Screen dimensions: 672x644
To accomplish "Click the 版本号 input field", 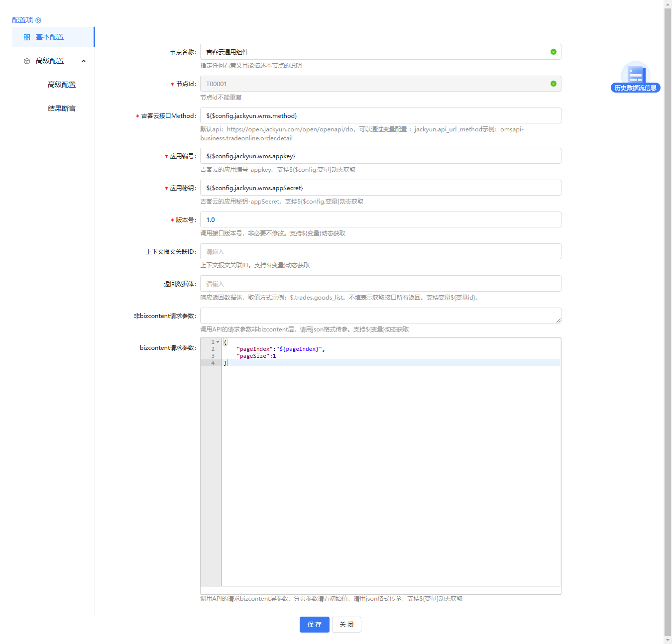I will tap(380, 219).
